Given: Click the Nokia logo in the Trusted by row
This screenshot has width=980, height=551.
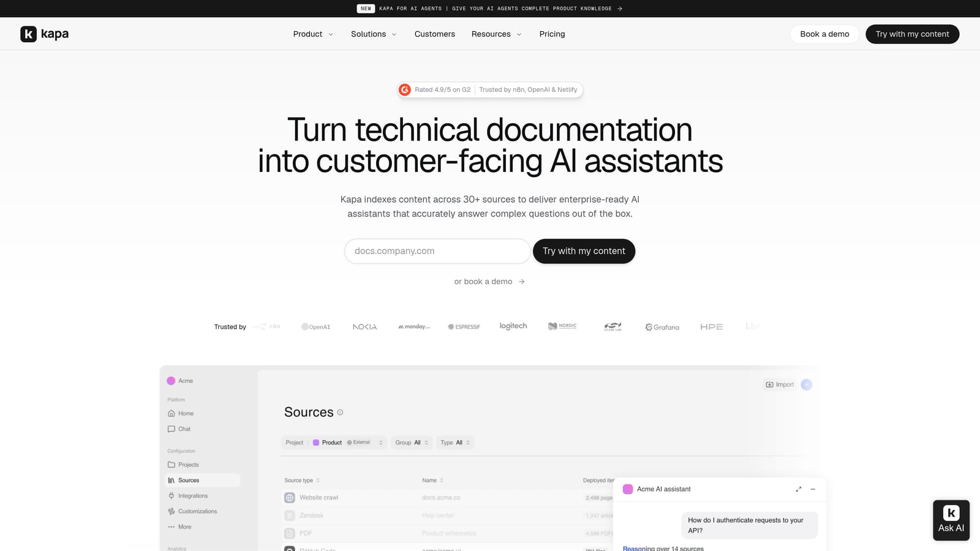Looking at the screenshot, I should click(x=365, y=327).
